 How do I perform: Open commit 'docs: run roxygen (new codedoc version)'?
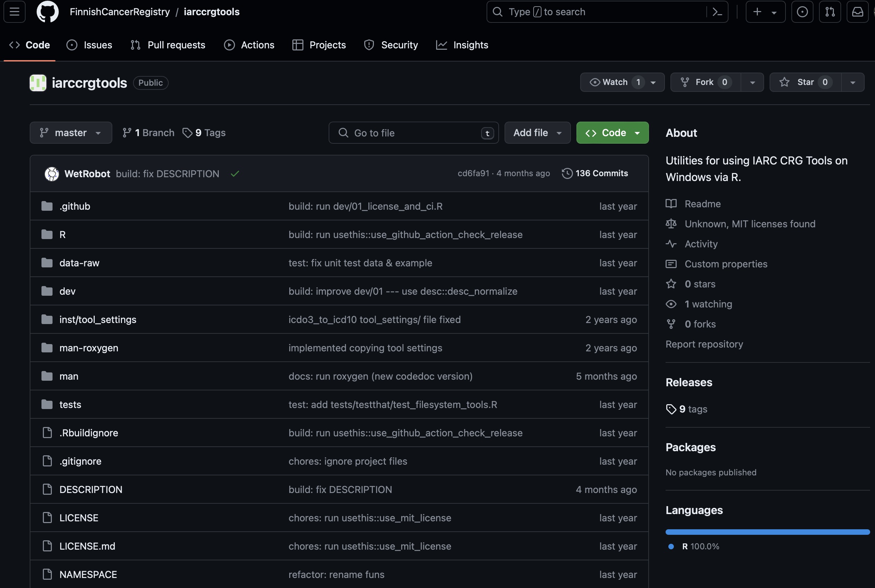click(380, 376)
